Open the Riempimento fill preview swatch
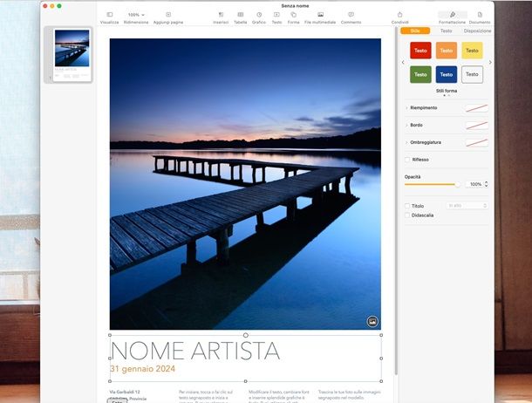Viewport: 532px width, 403px height. (477, 108)
